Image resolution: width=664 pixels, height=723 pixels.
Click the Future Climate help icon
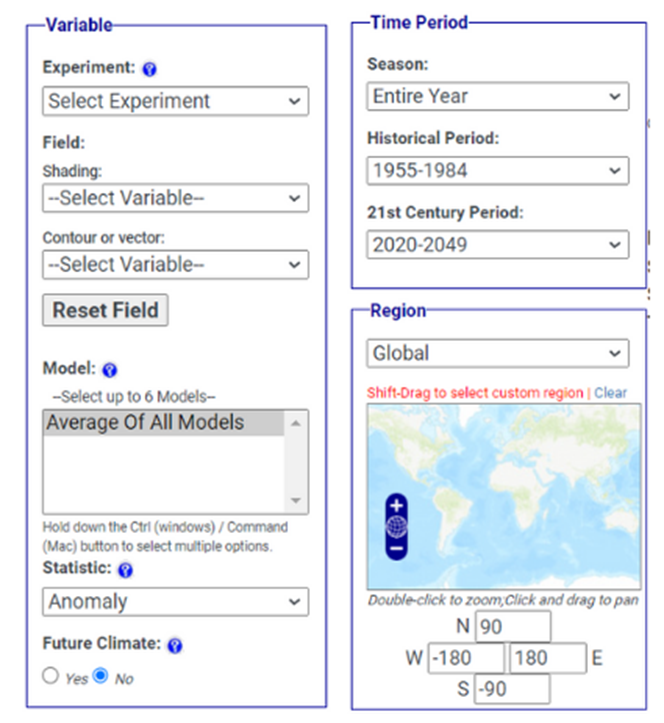tap(175, 645)
